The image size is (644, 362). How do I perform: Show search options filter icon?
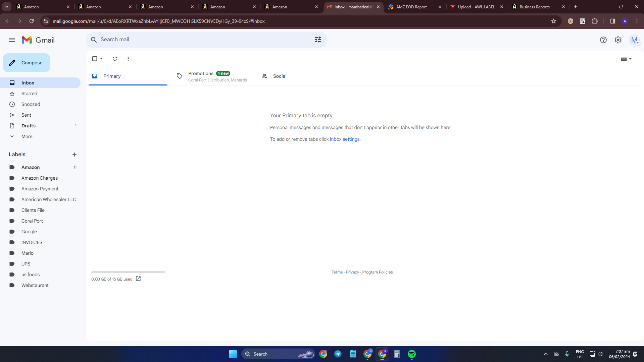[318, 40]
